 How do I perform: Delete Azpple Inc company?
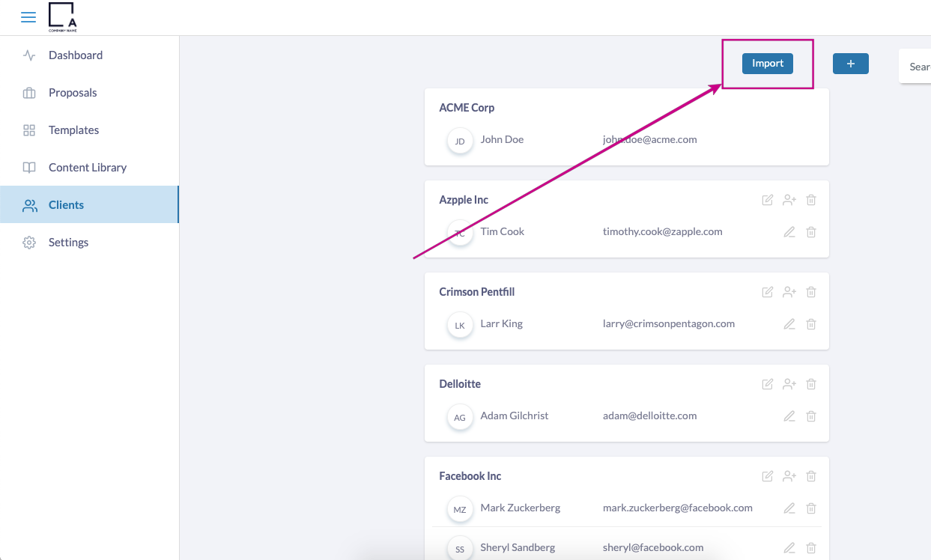coord(811,200)
